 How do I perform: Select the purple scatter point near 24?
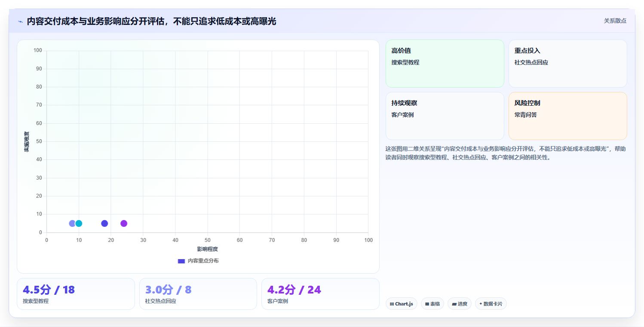pos(124,223)
